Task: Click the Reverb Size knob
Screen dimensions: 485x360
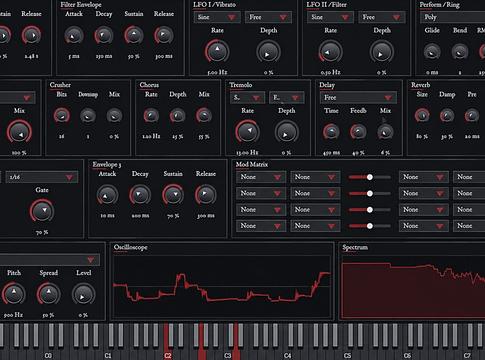Action: [422, 116]
